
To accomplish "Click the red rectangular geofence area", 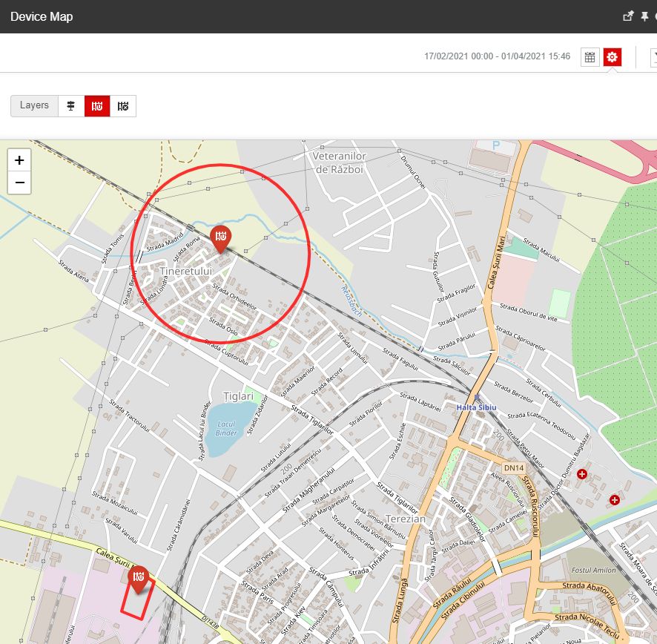I will (x=137, y=602).
